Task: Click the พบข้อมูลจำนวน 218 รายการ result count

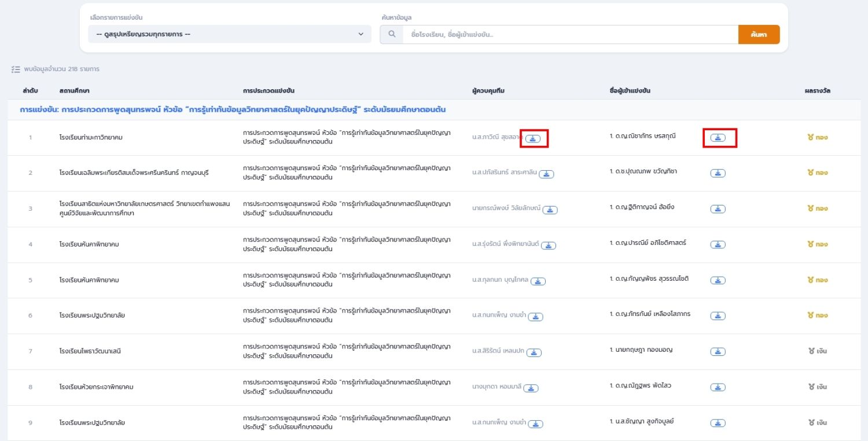Action: click(62, 69)
